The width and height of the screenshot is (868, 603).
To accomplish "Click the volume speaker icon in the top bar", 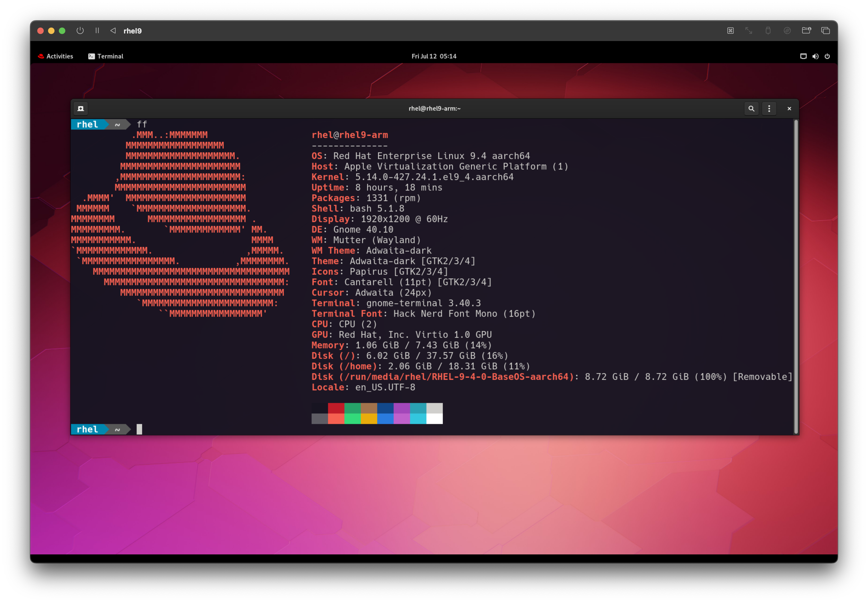I will pyautogui.click(x=815, y=56).
